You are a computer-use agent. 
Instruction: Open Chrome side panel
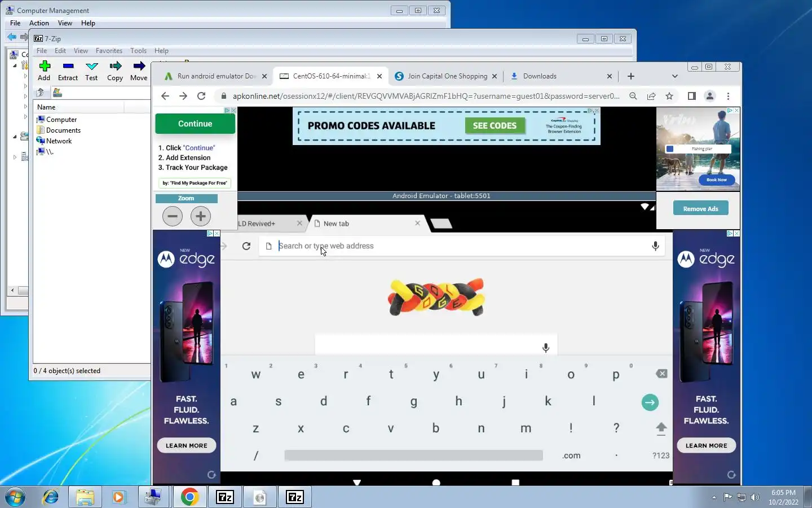[x=692, y=96]
